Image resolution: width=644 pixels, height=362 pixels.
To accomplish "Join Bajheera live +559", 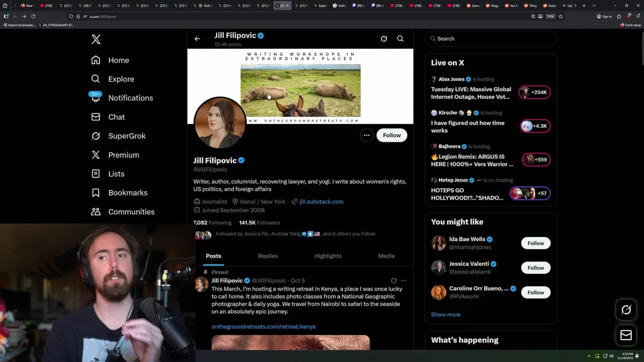I will click(536, 160).
